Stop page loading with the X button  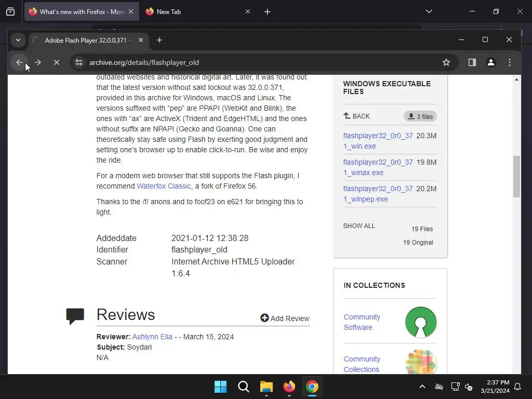57,62
